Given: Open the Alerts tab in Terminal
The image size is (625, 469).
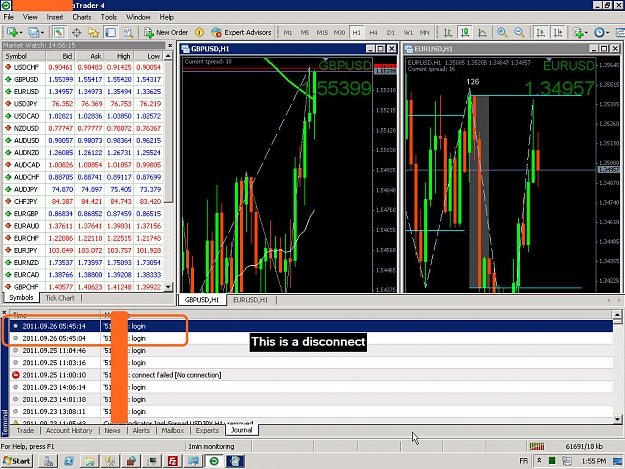Looking at the screenshot, I should point(141,430).
